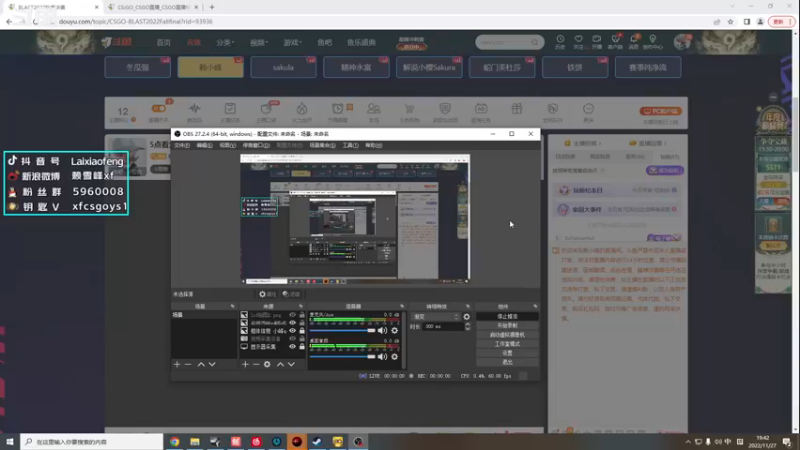
Task: Pop out the audio mixer dock panel
Action: click(402, 306)
